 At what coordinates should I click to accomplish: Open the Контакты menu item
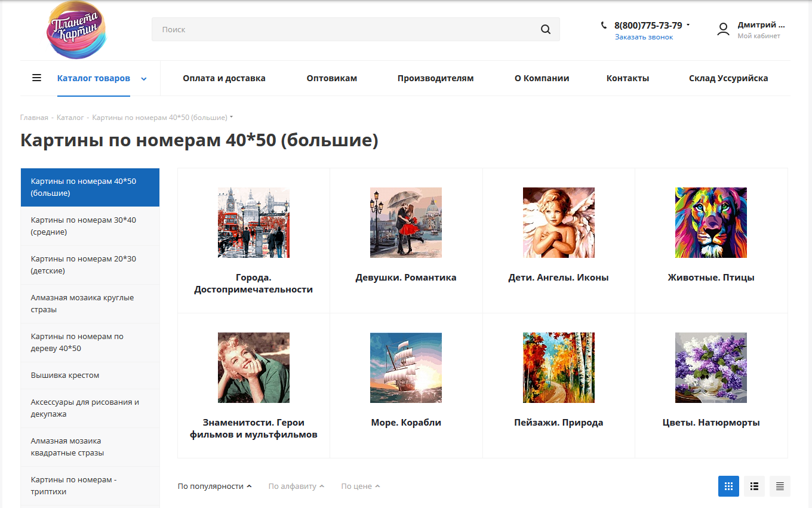point(628,78)
